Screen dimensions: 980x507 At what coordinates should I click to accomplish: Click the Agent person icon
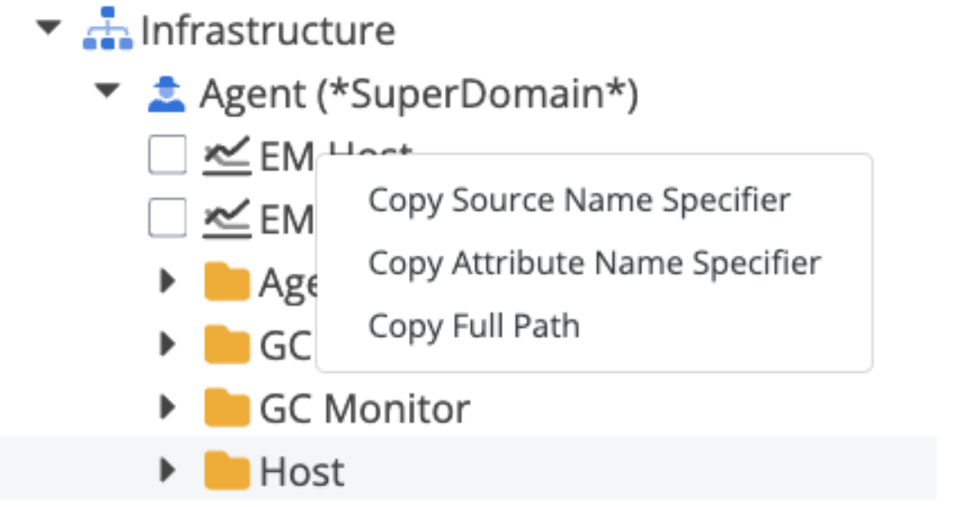click(x=165, y=93)
